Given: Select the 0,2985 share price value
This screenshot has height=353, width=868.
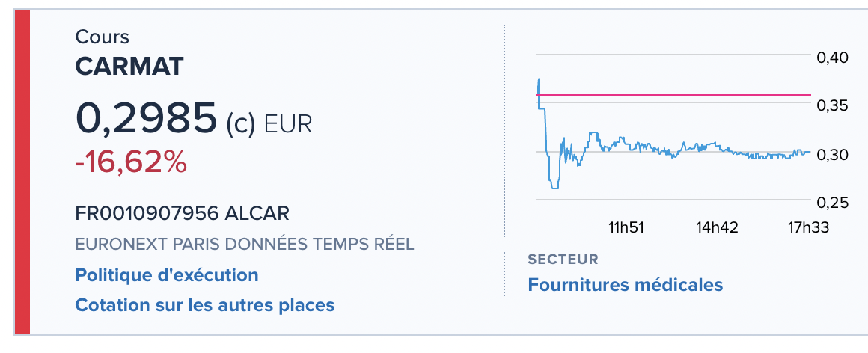Looking at the screenshot, I should [x=146, y=118].
